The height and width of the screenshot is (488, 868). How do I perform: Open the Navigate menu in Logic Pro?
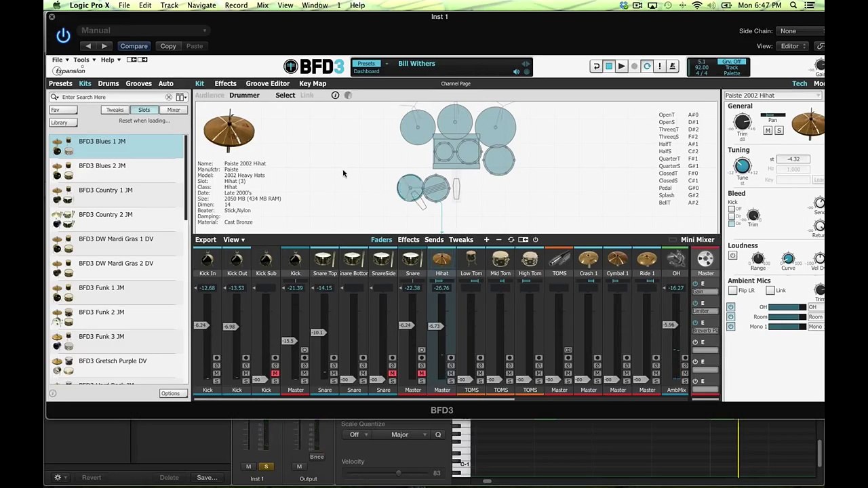(201, 5)
